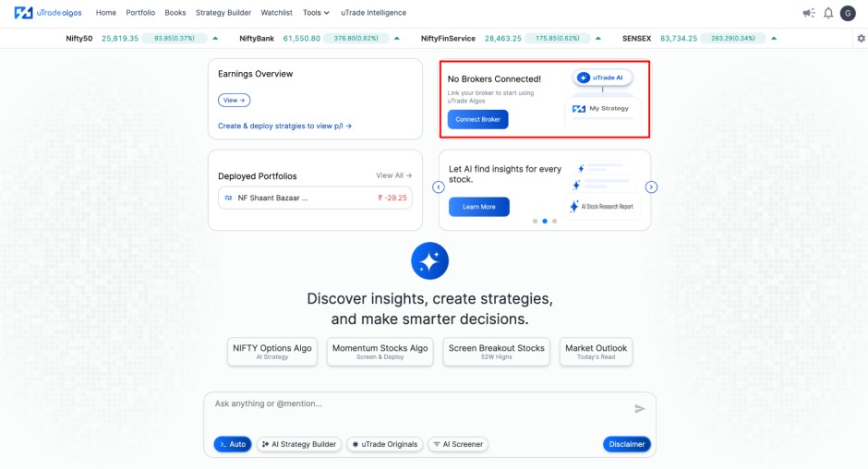
Task: Click the NiftyFinService value 28,463.25
Action: tap(502, 38)
